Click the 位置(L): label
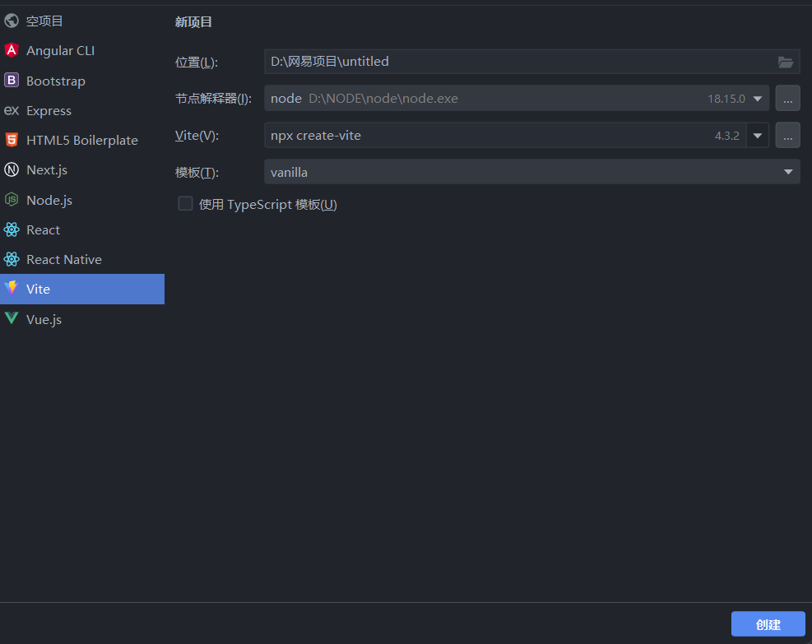 [197, 63]
